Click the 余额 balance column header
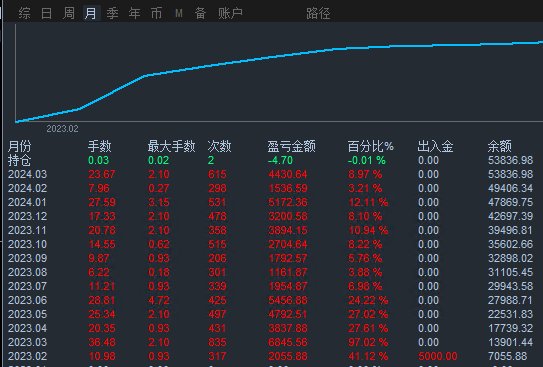 click(499, 146)
